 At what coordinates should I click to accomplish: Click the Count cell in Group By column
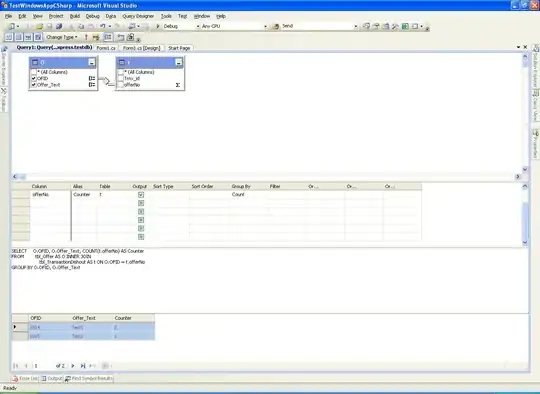coord(248,195)
